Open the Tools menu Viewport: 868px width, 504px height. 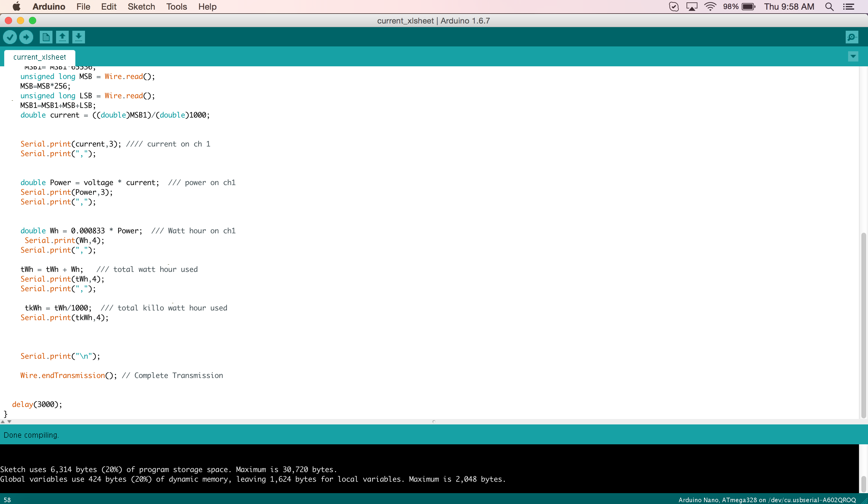176,6
